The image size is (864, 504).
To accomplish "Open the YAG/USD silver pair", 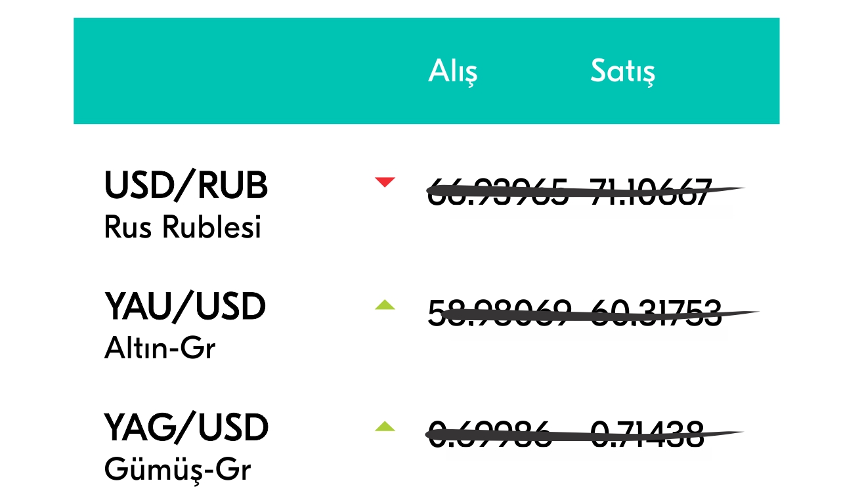I will tap(186, 428).
